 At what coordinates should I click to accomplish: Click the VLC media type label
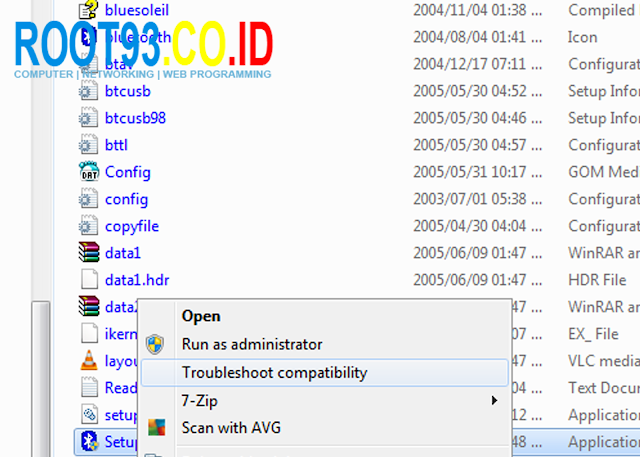pos(604,360)
